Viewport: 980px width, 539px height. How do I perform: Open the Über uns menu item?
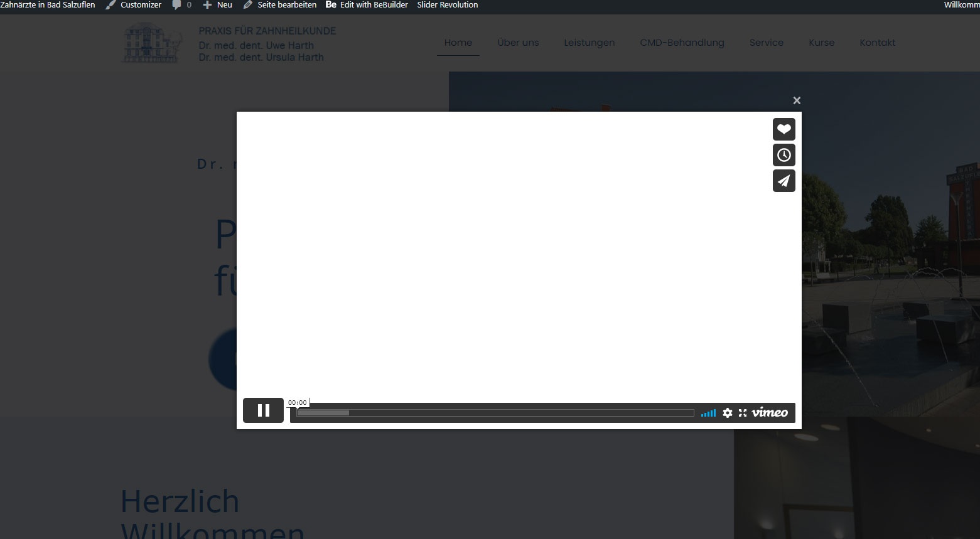pos(519,43)
